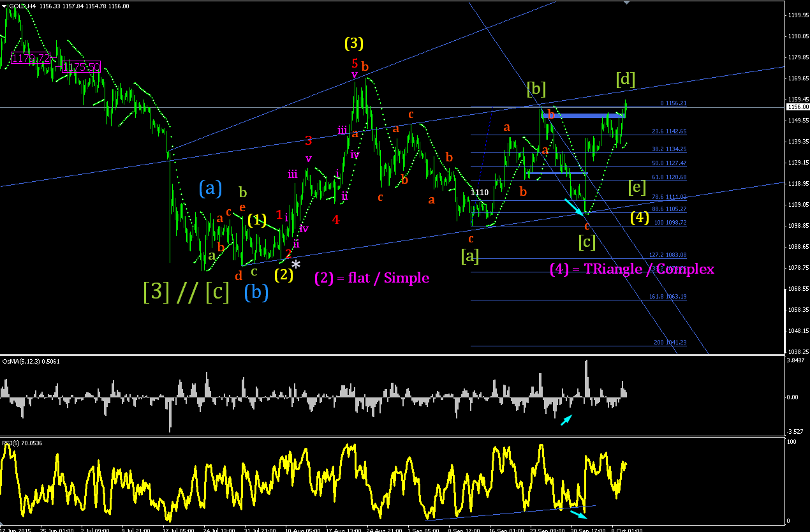Click '1 Sep 05:00' on the time axis
Image resolution: width=810 pixels, height=532 pixels.
pyautogui.click(x=423, y=529)
